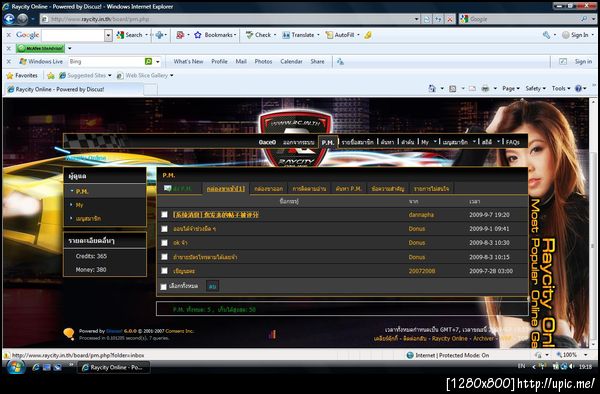The width and height of the screenshot is (600, 394).
Task: Open P.M. in the forum top navigation
Action: tap(328, 142)
